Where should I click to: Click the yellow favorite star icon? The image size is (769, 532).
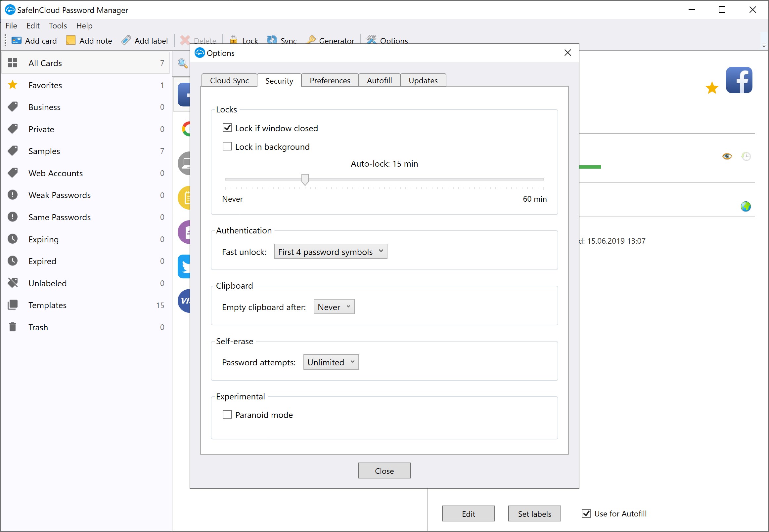point(712,88)
